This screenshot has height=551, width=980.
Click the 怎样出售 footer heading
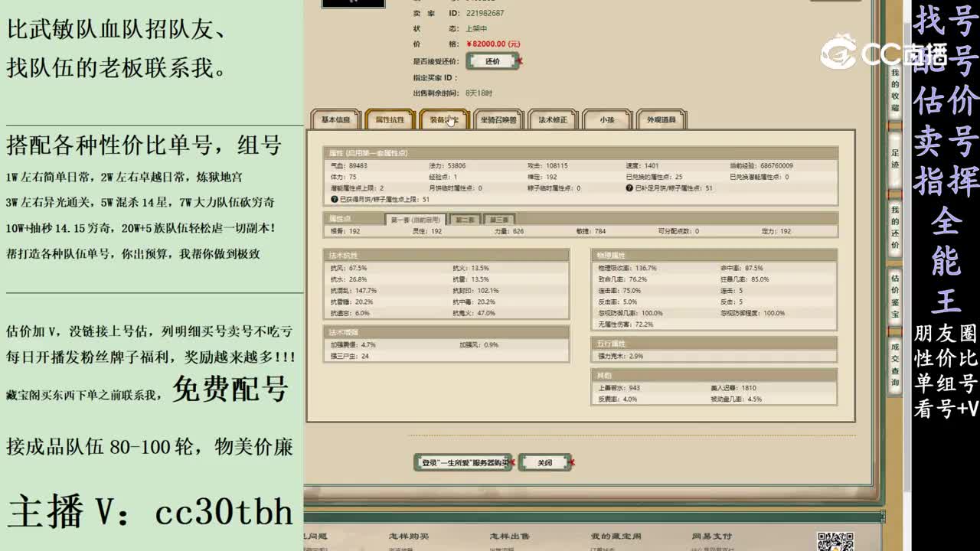pos(510,536)
